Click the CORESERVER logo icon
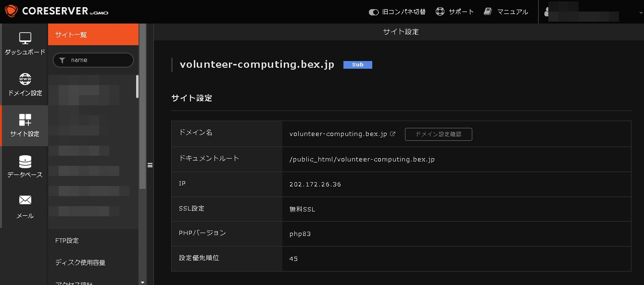 [11, 11]
